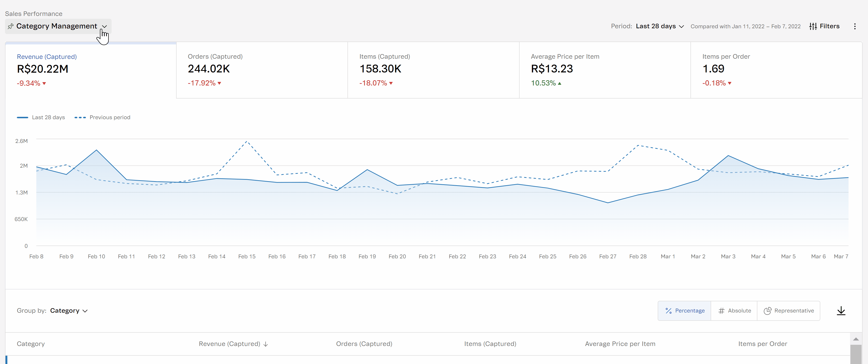
Task: Select the Orders (Captured) metric tab
Action: pyautogui.click(x=262, y=70)
